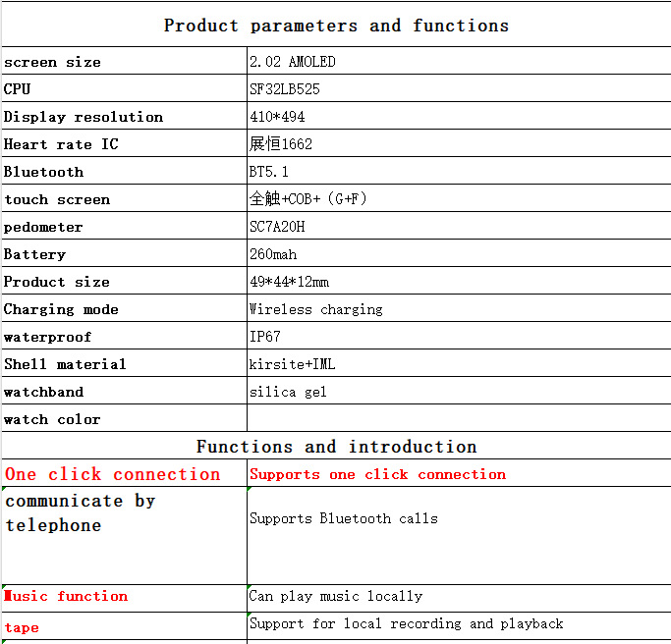
Task: Select the 'silica gel' watchband cell
Action: click(x=458, y=392)
